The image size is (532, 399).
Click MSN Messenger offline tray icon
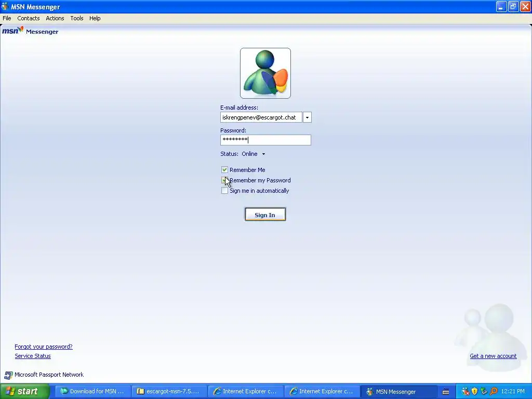[x=465, y=392]
